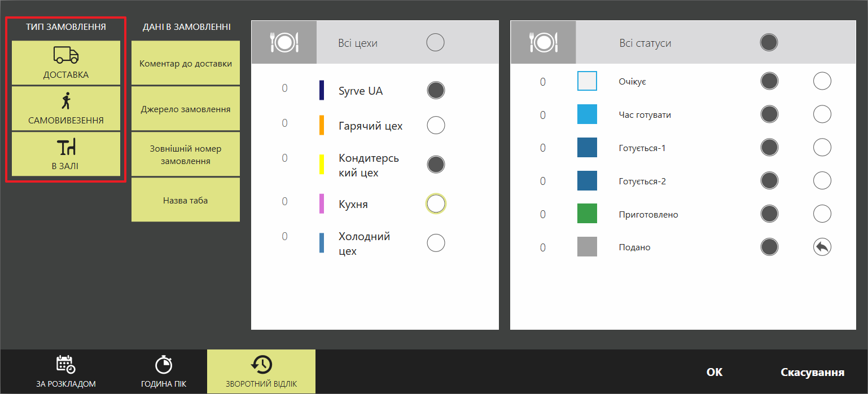Click the plate icon beside Всі статуси

(543, 42)
